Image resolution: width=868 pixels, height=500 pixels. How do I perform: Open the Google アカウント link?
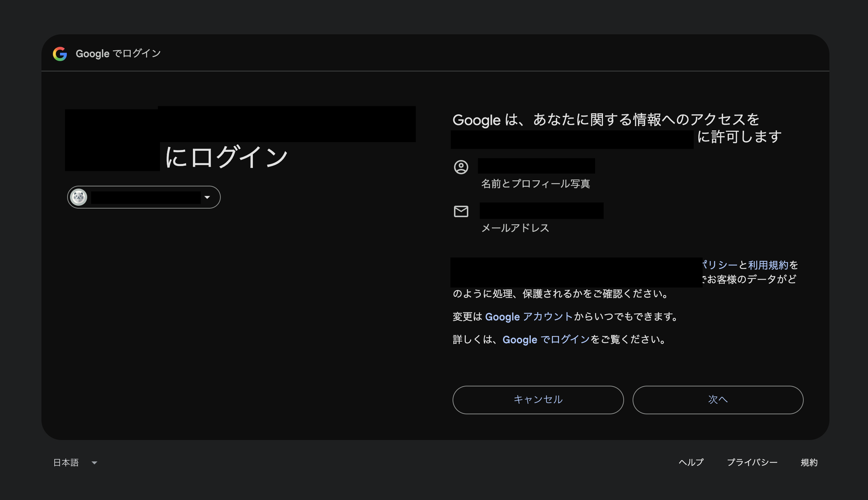529,317
